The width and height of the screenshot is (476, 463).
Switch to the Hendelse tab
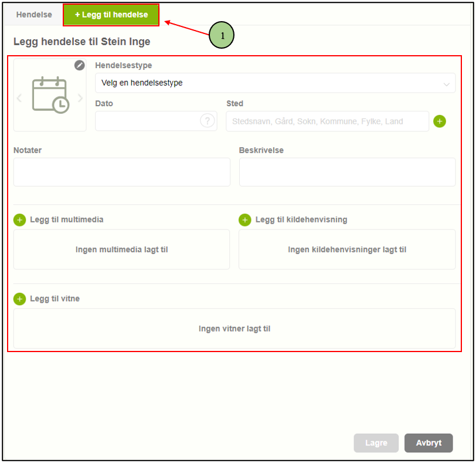tap(34, 15)
